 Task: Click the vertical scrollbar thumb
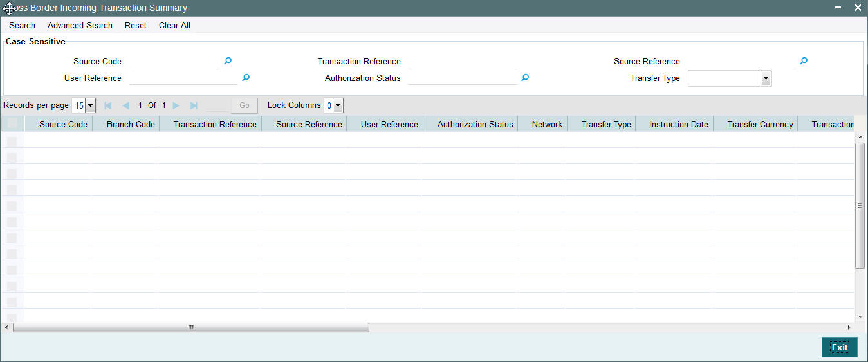[x=860, y=205]
